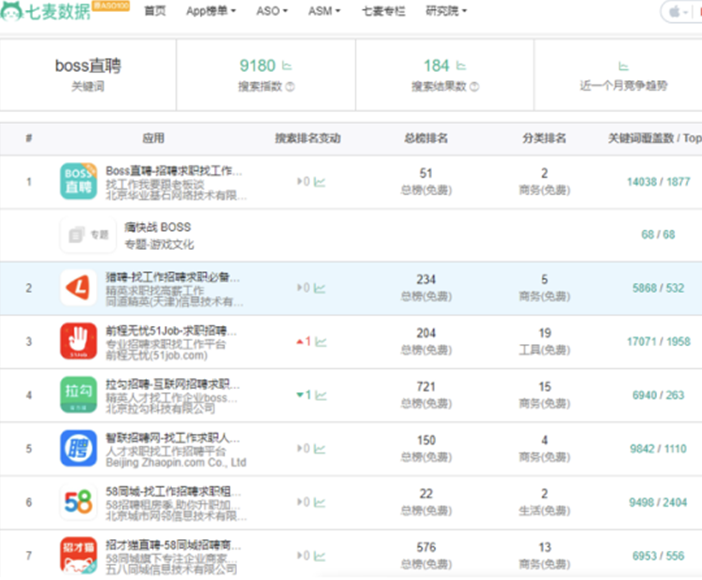Click total rank 234 for 猎聘
The image size is (702, 580).
tap(426, 279)
